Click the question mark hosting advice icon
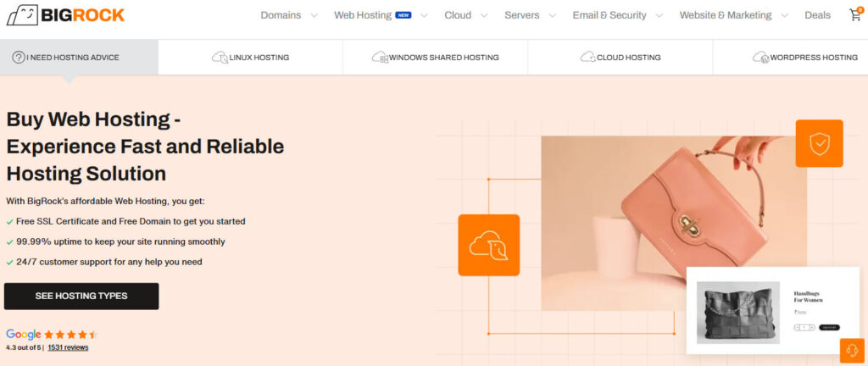The width and height of the screenshot is (868, 366). click(19, 57)
